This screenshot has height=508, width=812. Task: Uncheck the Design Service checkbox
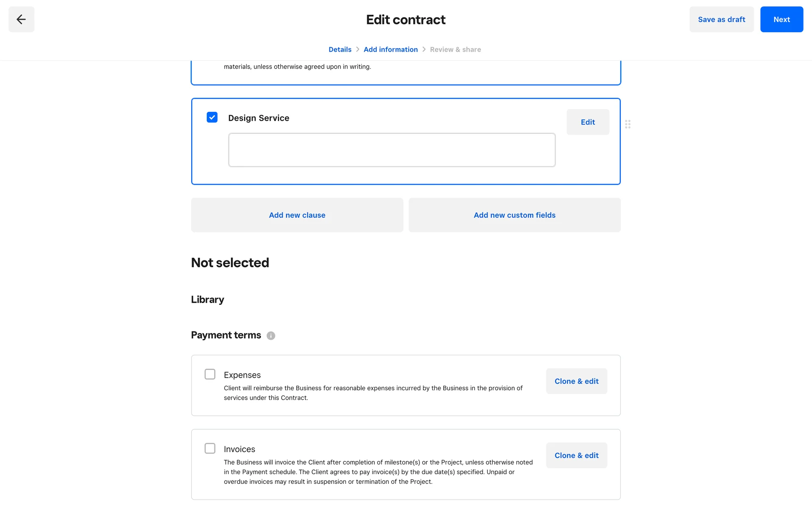212,117
